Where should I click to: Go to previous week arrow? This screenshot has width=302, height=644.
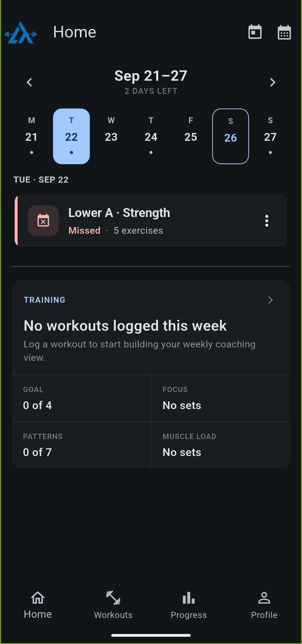pyautogui.click(x=29, y=82)
